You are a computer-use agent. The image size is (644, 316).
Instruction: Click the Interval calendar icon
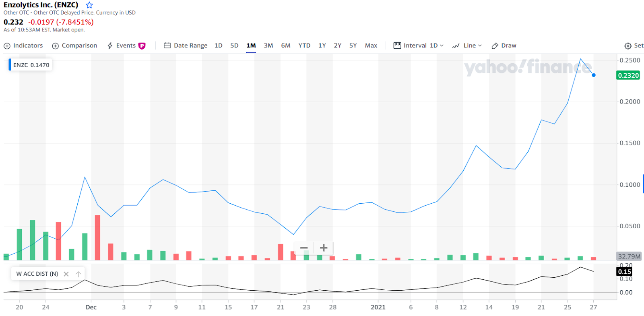pos(397,45)
